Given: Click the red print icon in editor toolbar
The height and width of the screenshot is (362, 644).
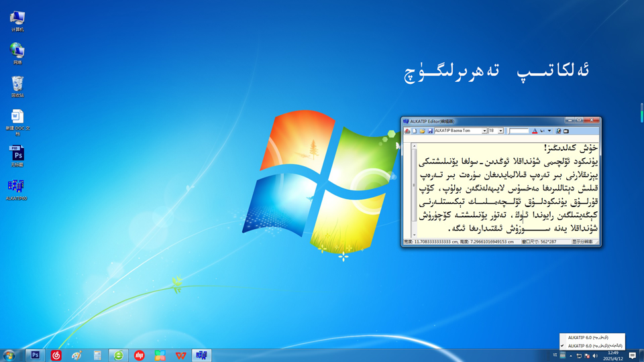Looking at the screenshot, I should [x=407, y=131].
